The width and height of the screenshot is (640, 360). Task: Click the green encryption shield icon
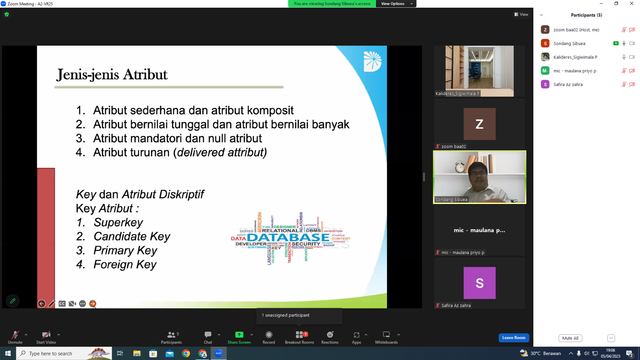7,14
